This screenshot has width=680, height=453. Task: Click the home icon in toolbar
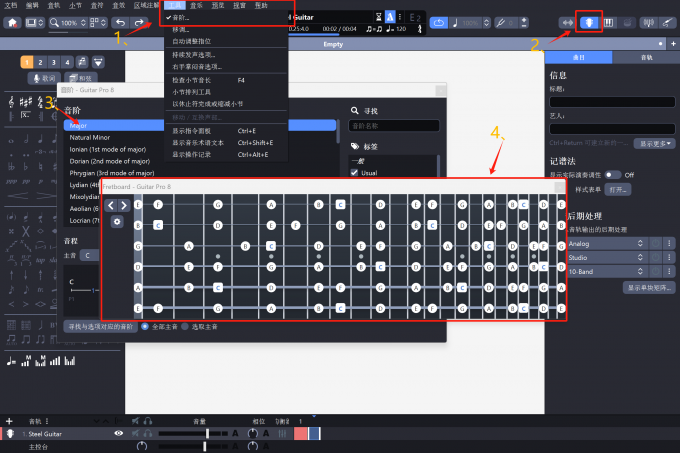[x=14, y=22]
